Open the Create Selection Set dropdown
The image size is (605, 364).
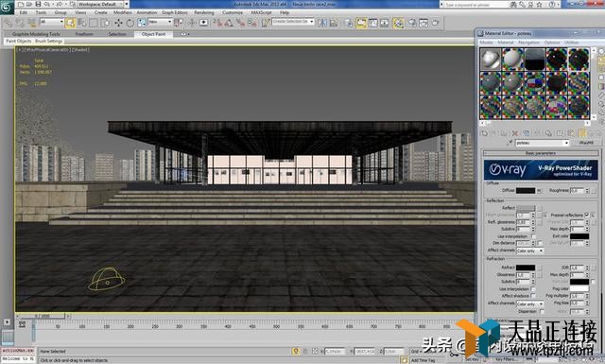(x=293, y=22)
